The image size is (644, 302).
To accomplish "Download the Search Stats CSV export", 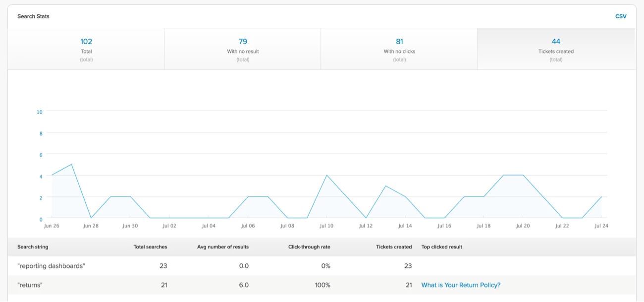I will [x=621, y=16].
